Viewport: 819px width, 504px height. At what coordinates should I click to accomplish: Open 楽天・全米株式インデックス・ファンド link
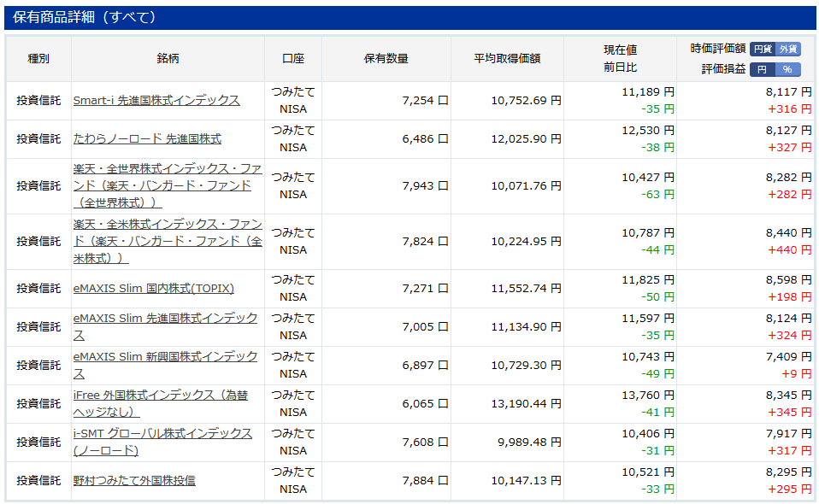click(168, 241)
